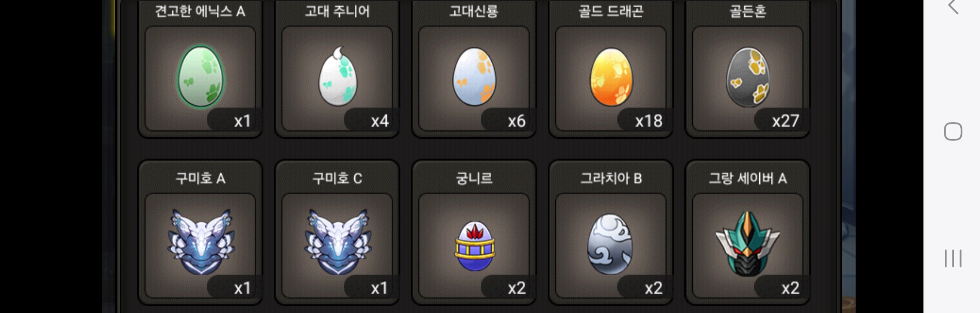Image resolution: width=980 pixels, height=313 pixels.
Task: Select the green 견고한 에닉스 A egg
Action: click(x=201, y=77)
